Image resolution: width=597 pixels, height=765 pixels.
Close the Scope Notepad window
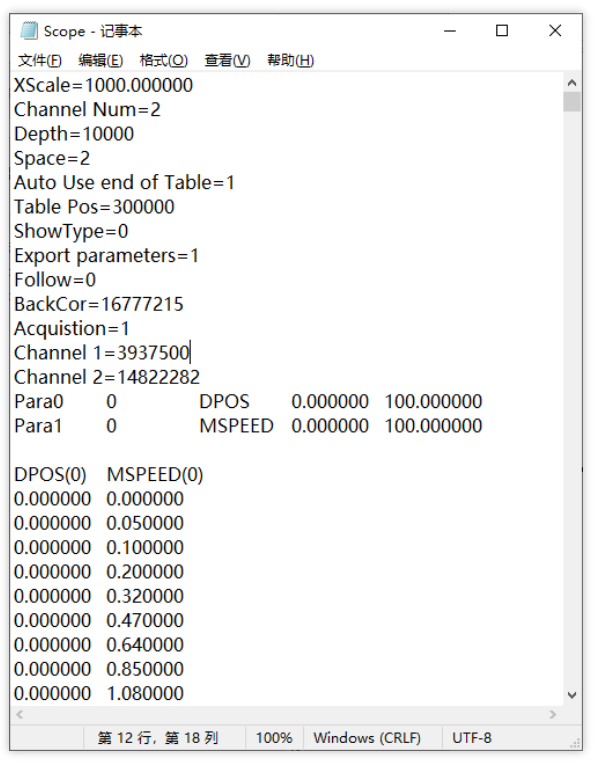(x=555, y=31)
